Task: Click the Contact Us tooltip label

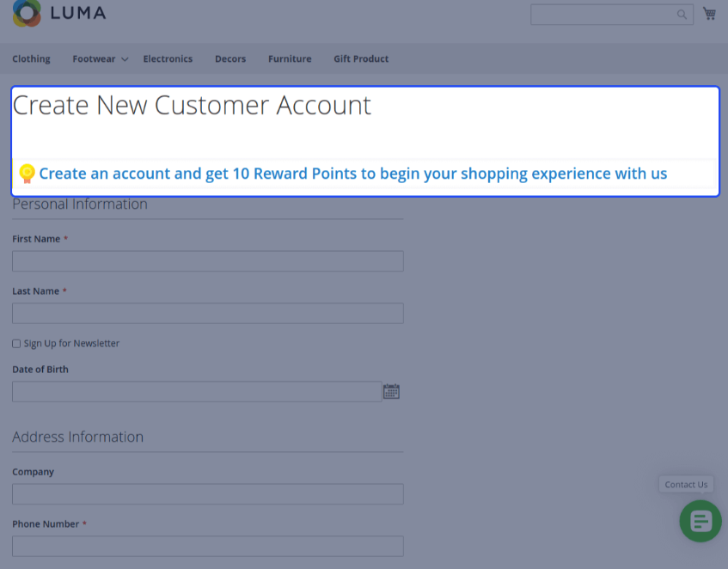Action: 686,484
